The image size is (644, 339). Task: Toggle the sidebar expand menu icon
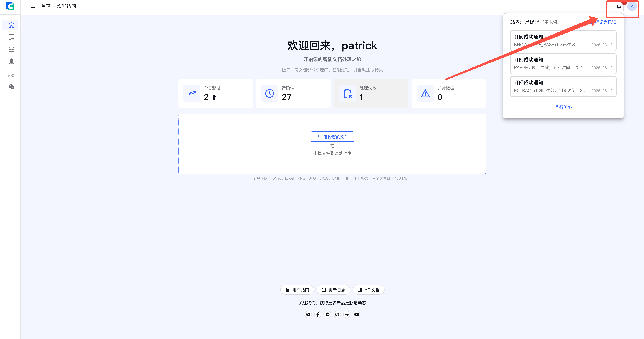click(33, 6)
